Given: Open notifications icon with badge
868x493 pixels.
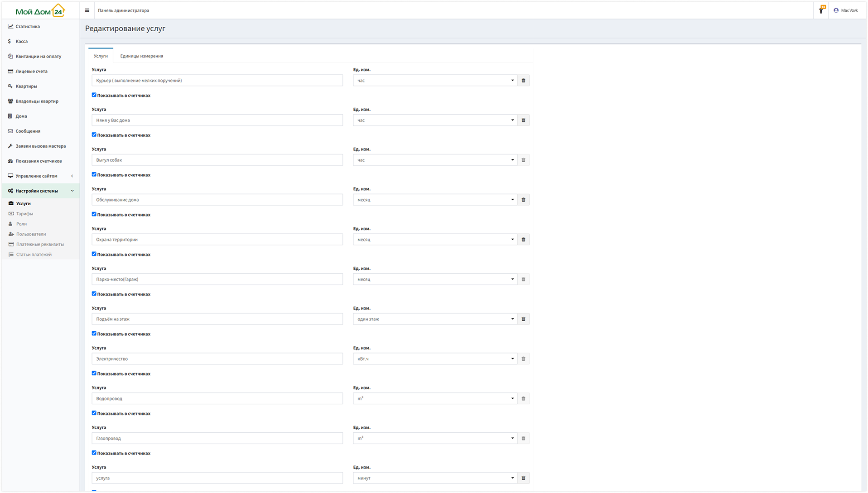Looking at the screenshot, I should pyautogui.click(x=821, y=10).
